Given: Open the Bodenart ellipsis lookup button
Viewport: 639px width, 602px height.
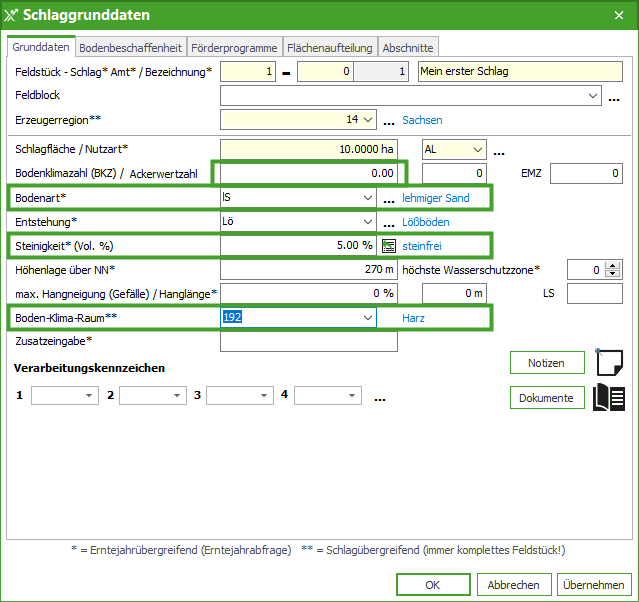Looking at the screenshot, I should click(x=389, y=198).
